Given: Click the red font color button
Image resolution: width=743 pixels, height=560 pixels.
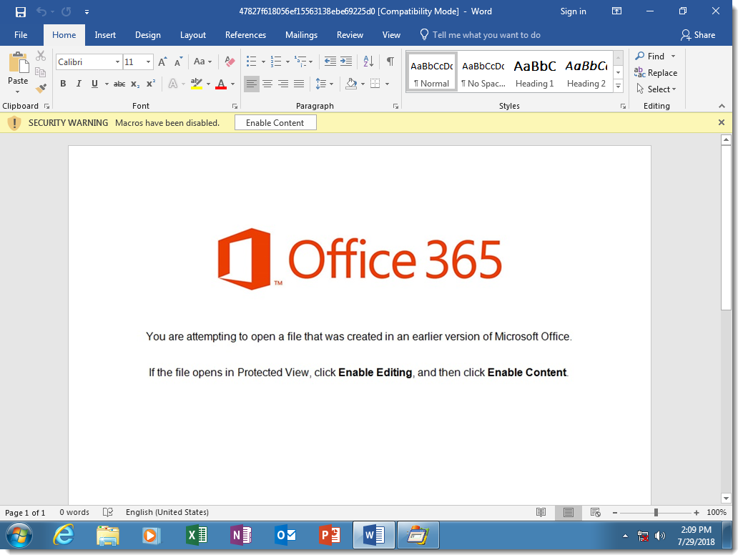Looking at the screenshot, I should [x=221, y=84].
